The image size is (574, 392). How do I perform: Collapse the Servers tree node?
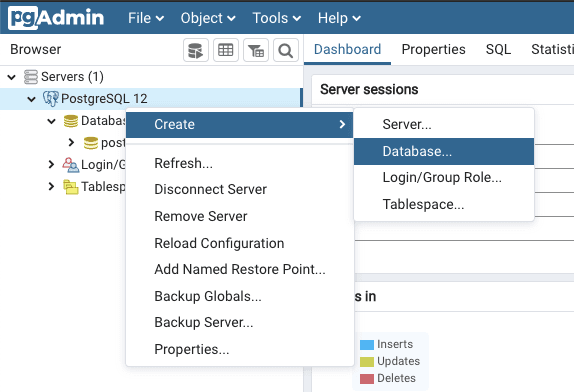tap(12, 77)
